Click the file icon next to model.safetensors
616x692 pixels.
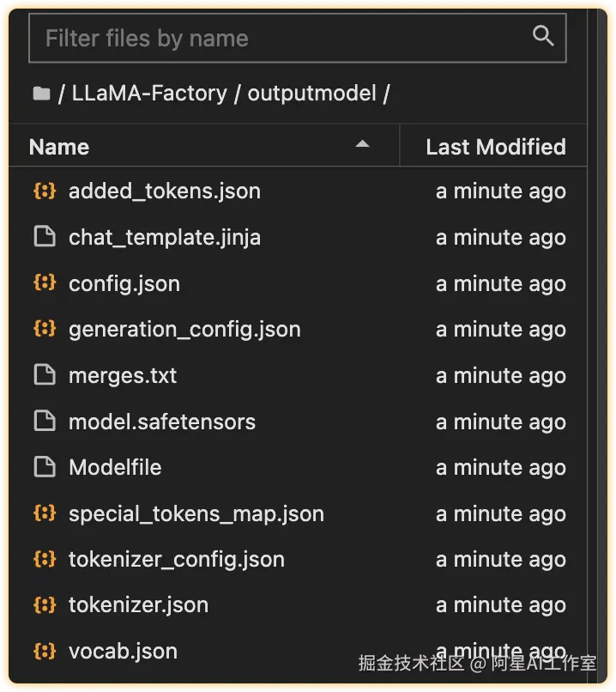point(44,422)
